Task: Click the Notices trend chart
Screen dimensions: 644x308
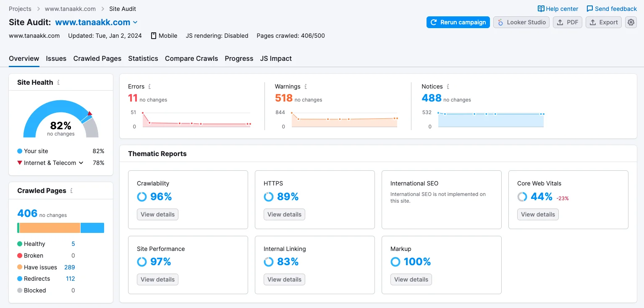Action: pos(491,119)
